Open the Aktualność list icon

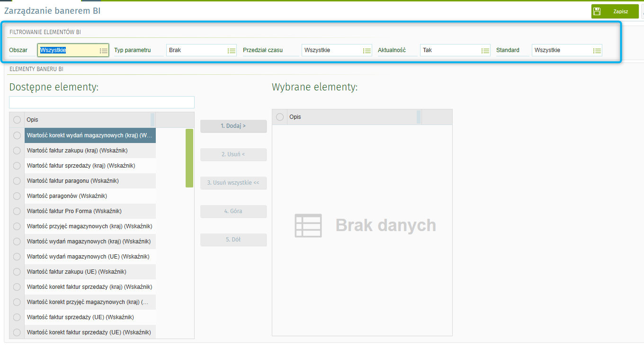click(x=485, y=51)
